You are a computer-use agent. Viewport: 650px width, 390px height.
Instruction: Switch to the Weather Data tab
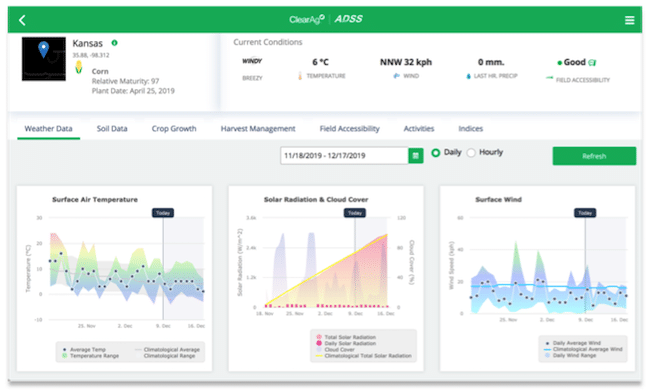click(49, 129)
